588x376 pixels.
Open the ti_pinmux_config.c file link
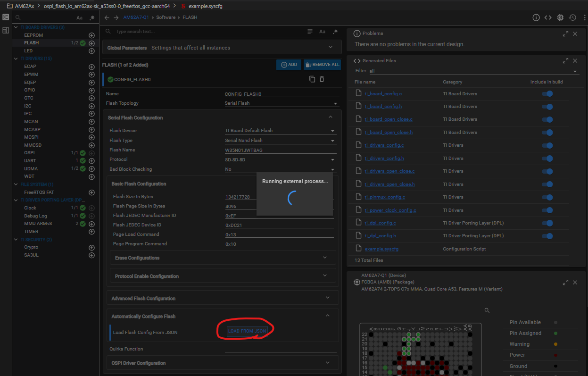click(x=385, y=197)
